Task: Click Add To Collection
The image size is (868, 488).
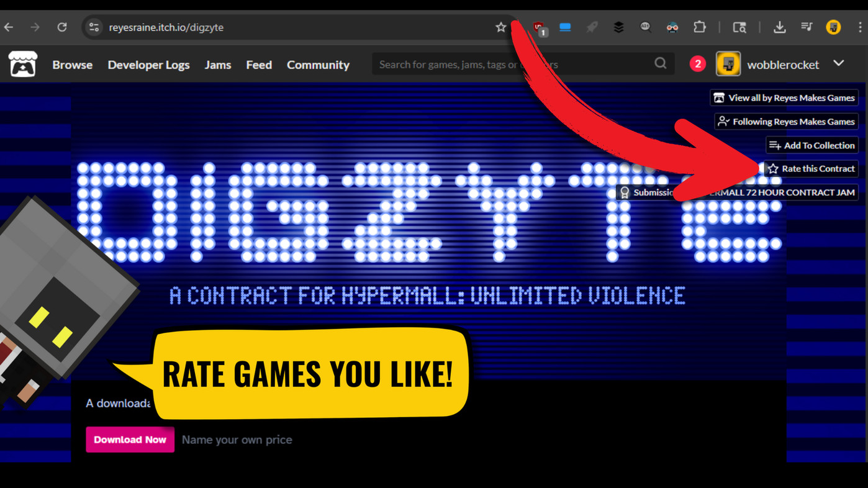Action: (812, 145)
